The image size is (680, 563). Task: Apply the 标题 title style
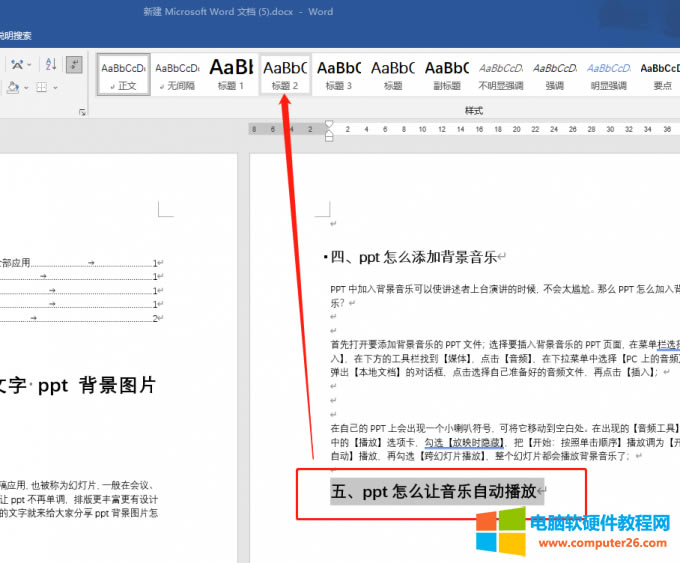(393, 75)
